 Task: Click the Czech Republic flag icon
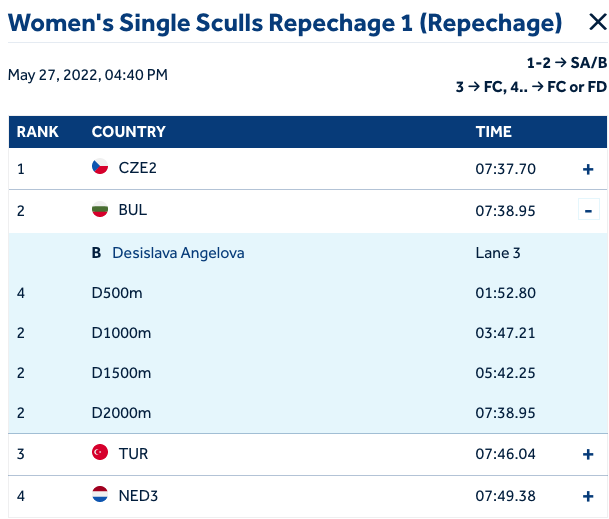[100, 168]
